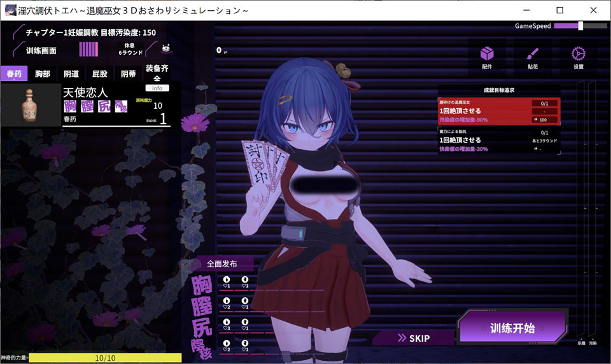Adjust the GameSpeed slider handle
Viewport: 611px width, 364px height.
pyautogui.click(x=580, y=25)
